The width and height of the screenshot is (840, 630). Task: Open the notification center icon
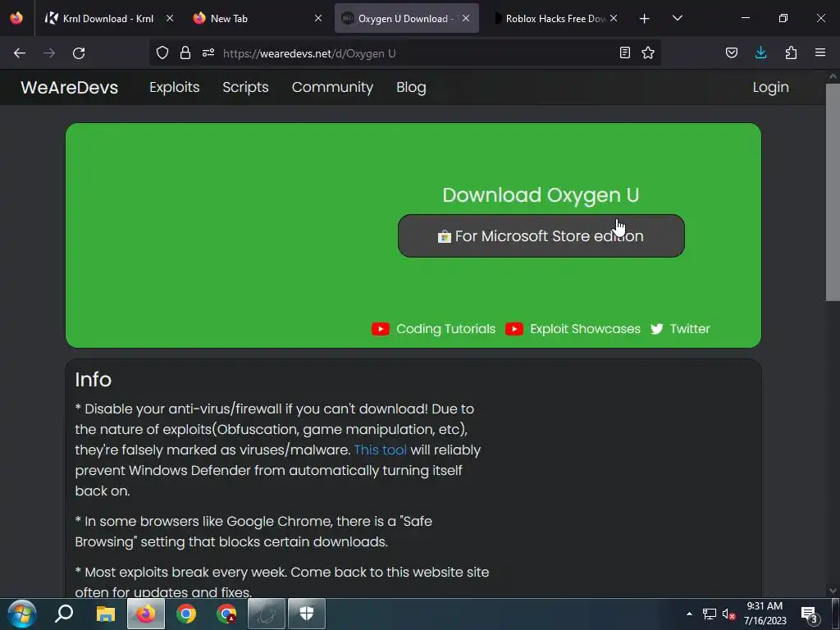(810, 614)
